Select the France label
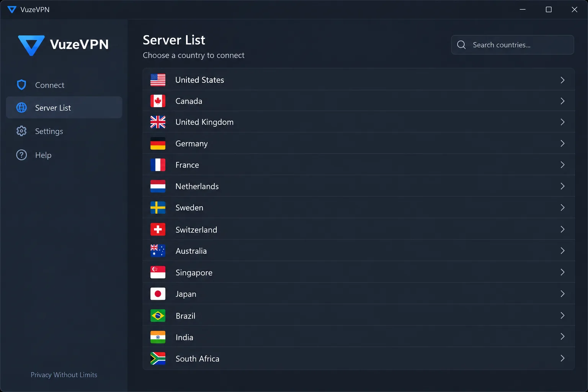This screenshot has width=588, height=392. pyautogui.click(x=187, y=165)
